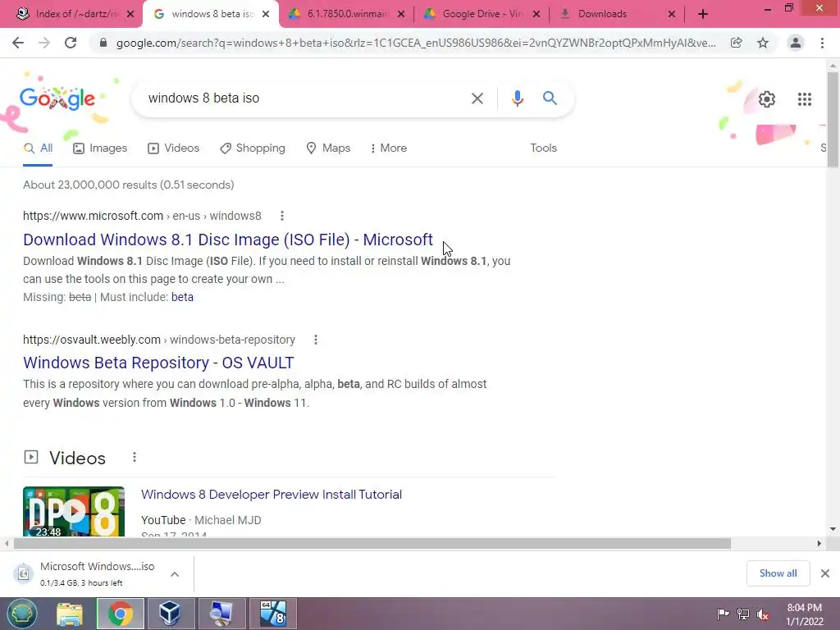
Task: Click the horizontal scroll right arrow
Action: (x=819, y=543)
